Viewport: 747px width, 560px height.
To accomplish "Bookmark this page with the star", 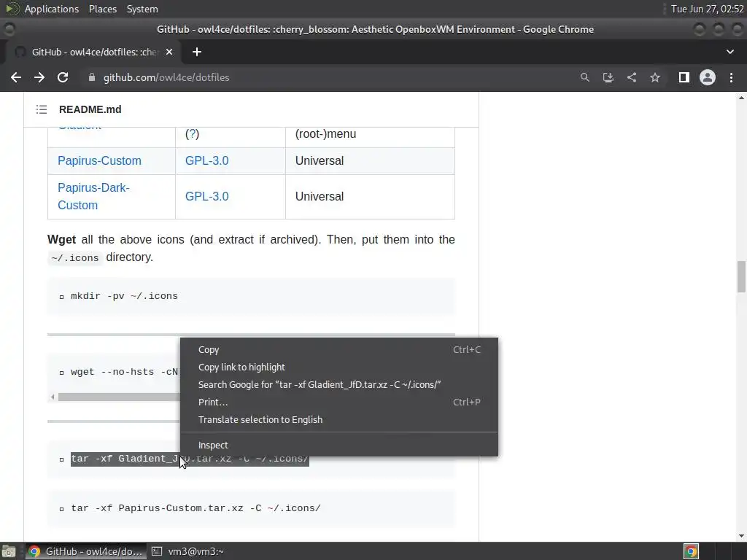I will (655, 77).
